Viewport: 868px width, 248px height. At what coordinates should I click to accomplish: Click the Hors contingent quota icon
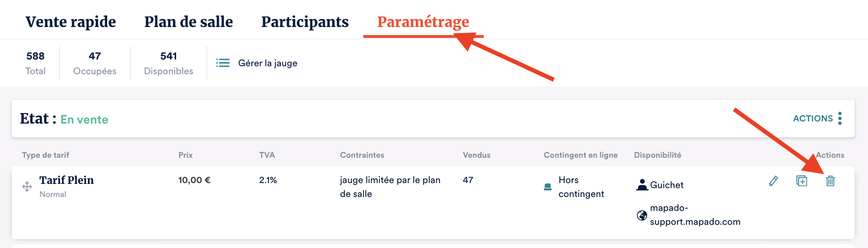(x=548, y=187)
